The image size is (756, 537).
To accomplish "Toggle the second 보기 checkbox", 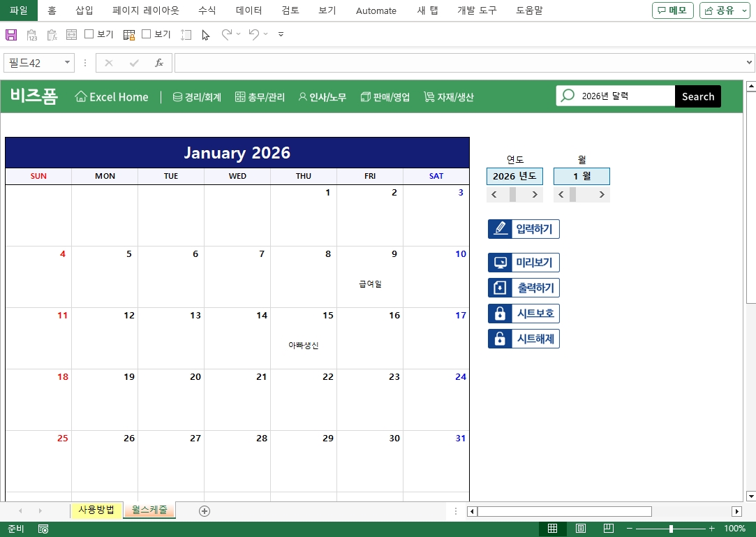I will [147, 34].
